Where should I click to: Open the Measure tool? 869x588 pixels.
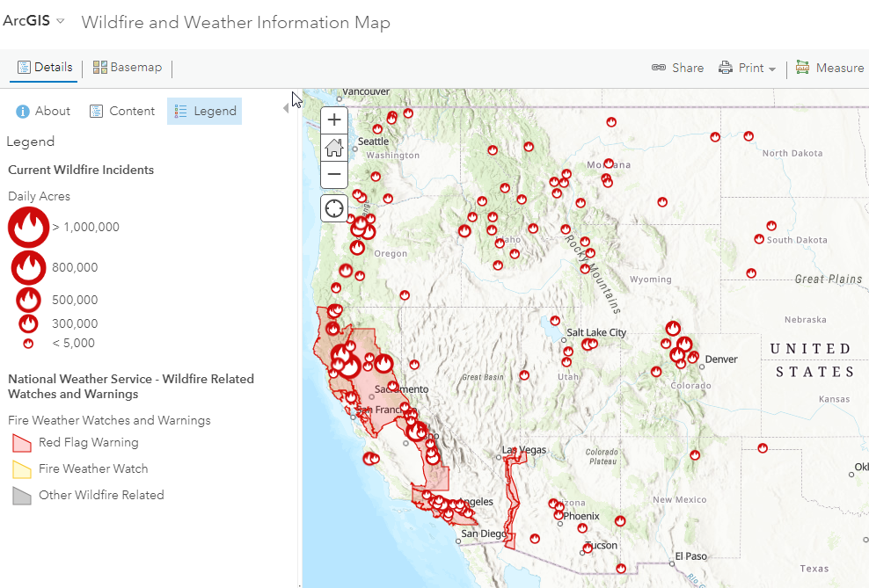pyautogui.click(x=829, y=68)
